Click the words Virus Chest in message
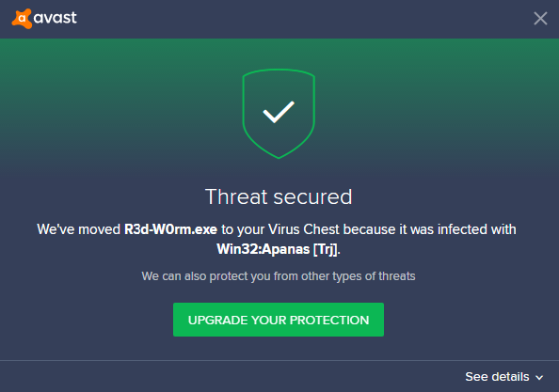 [x=303, y=229]
